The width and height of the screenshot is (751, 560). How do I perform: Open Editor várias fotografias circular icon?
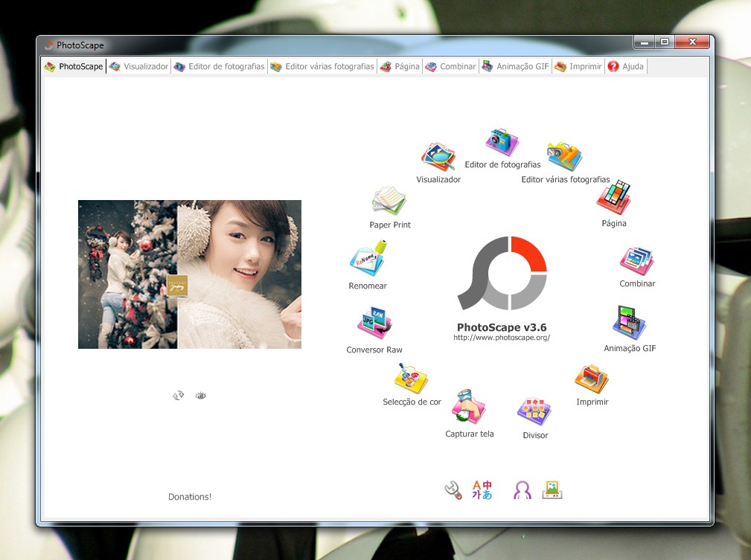tap(565, 156)
